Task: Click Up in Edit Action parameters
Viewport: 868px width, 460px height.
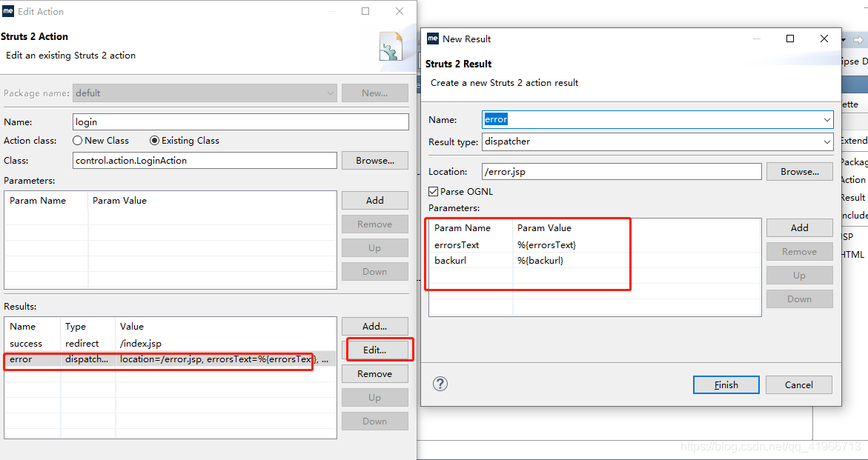Action: [375, 247]
